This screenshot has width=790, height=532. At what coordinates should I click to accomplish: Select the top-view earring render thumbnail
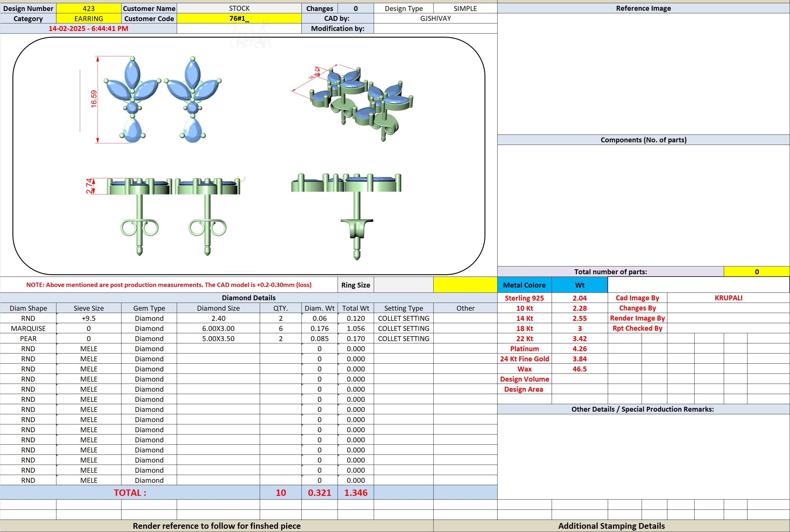163,100
